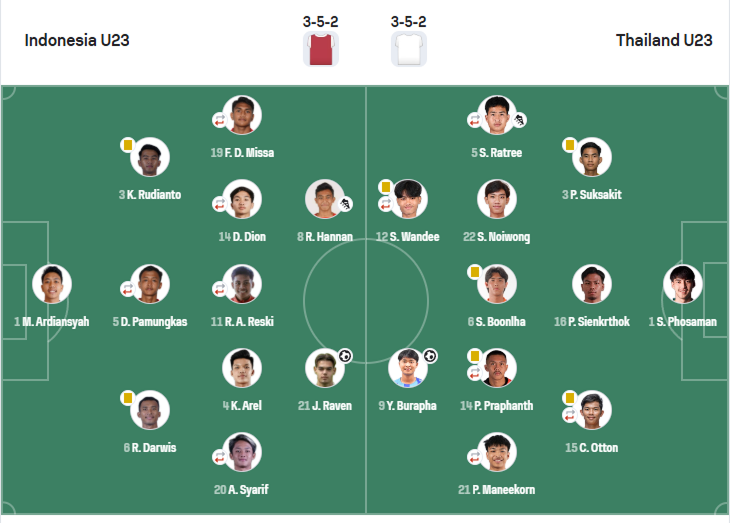Click the white Thailand U23 jersey icon
This screenshot has height=523, width=730.
[x=409, y=49]
